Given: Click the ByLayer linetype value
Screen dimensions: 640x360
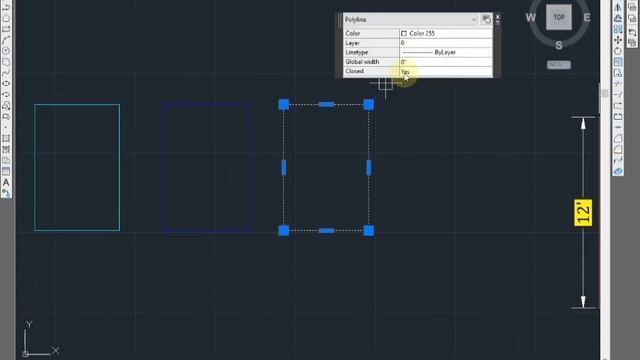Looking at the screenshot, I should 446,52.
